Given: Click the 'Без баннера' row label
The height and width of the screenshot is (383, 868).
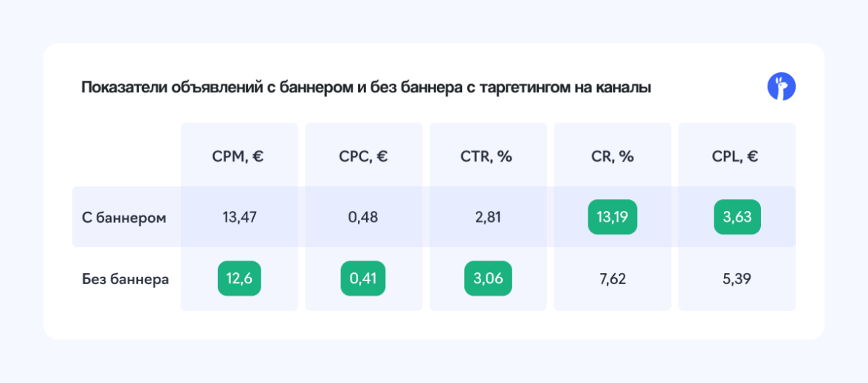Looking at the screenshot, I should (x=125, y=280).
